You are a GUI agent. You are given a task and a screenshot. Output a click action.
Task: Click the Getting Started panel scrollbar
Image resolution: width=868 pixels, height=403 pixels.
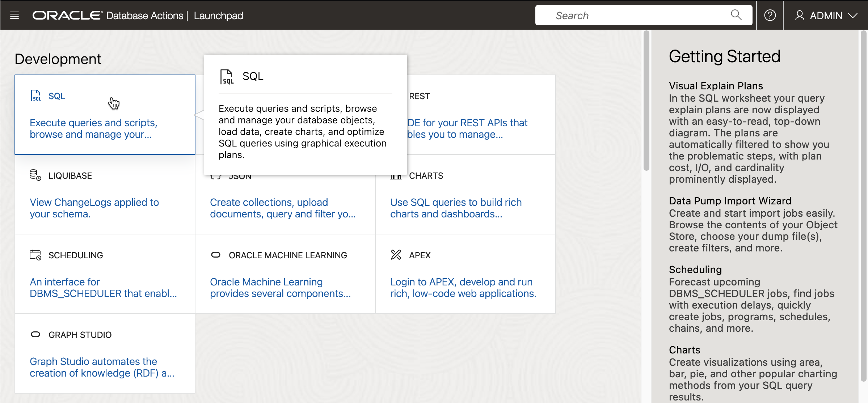(x=863, y=206)
